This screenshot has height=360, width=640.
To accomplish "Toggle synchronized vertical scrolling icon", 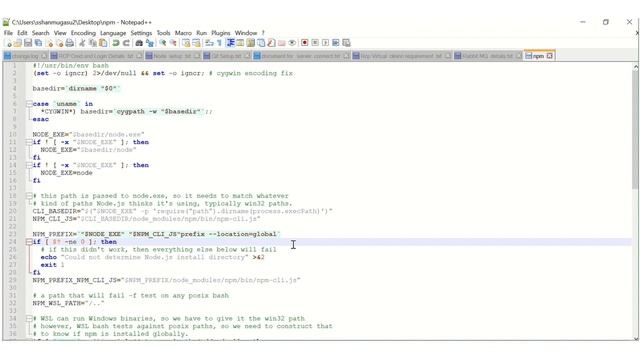I will click(186, 43).
